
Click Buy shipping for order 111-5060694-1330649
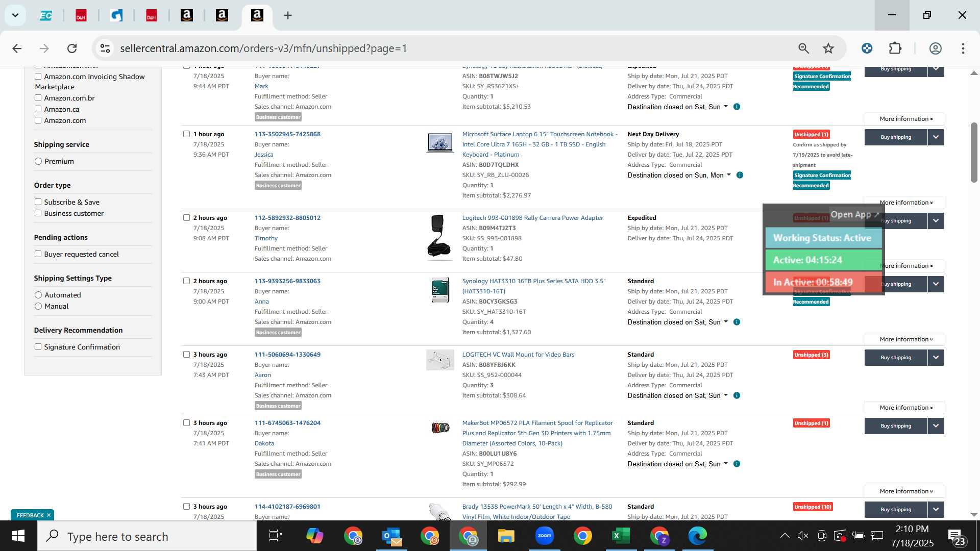[896, 358]
